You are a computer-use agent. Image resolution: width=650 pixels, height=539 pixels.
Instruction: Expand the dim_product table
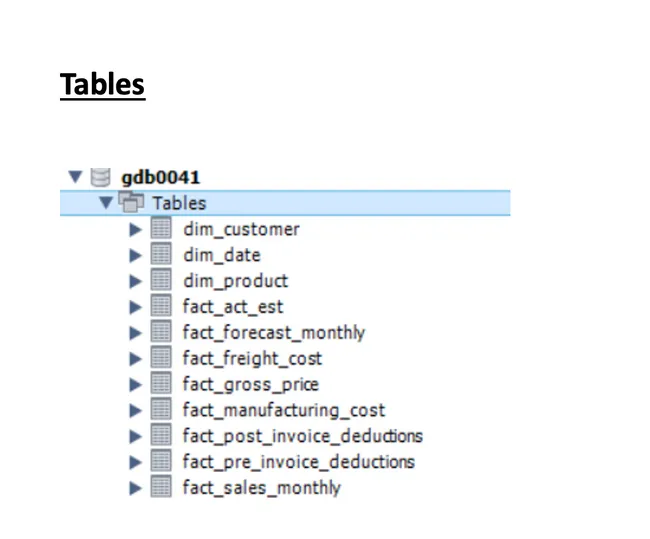click(x=136, y=281)
